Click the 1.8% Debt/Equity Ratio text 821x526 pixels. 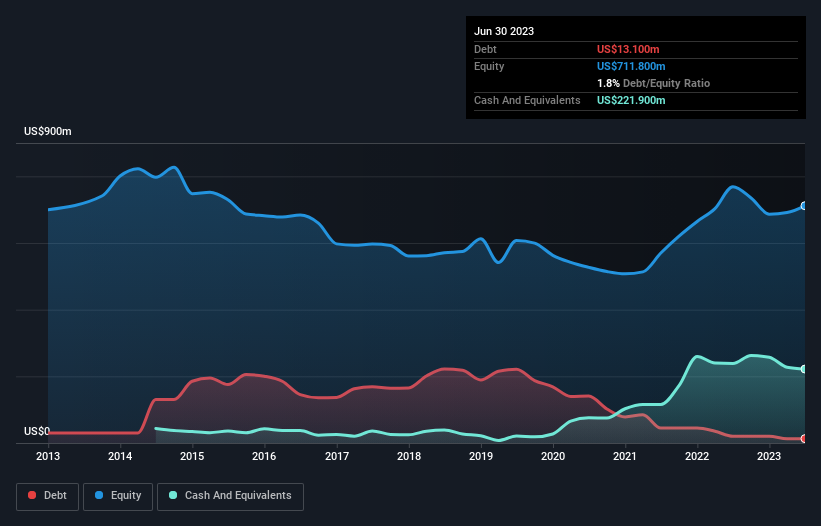point(653,83)
